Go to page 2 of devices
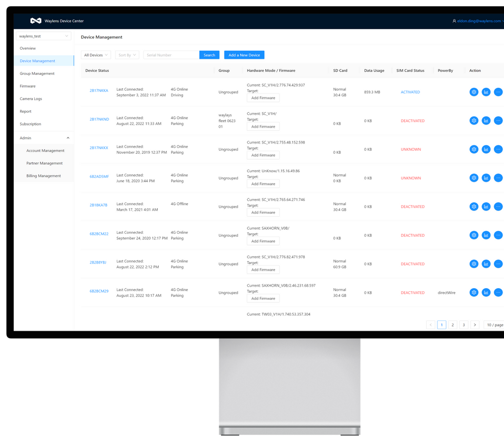The width and height of the screenshot is (504, 446). coord(453,325)
